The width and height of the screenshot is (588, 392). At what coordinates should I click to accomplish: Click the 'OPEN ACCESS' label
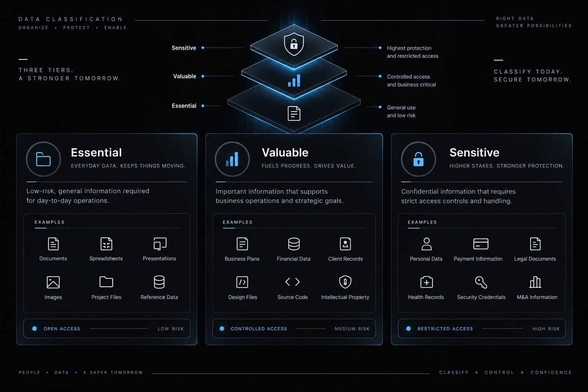[62, 329]
